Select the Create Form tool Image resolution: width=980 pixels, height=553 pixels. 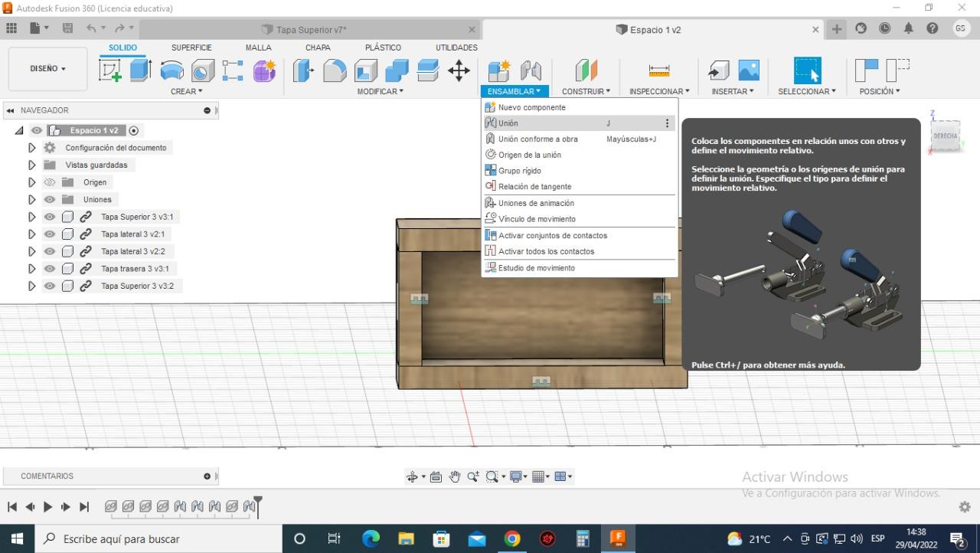point(264,70)
